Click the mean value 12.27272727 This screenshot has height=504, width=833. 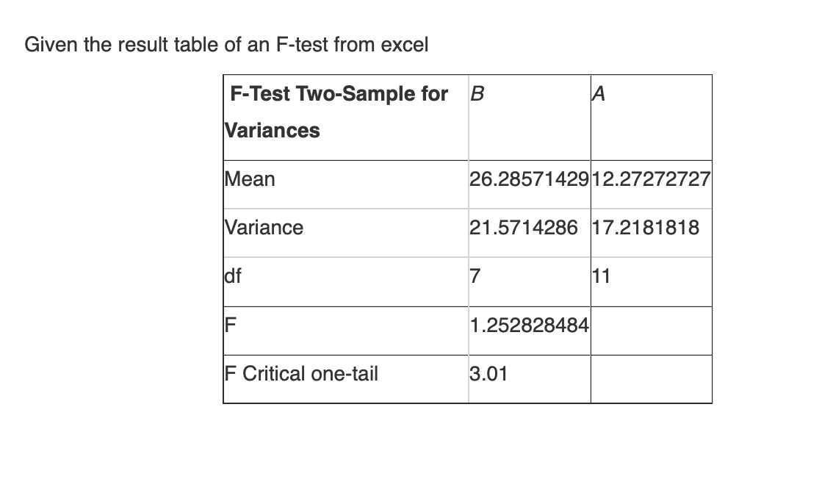(x=651, y=179)
